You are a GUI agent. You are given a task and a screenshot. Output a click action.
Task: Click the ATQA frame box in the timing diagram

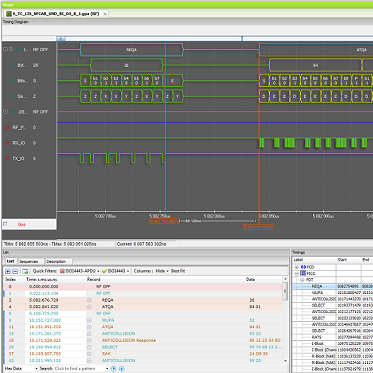coord(316,50)
